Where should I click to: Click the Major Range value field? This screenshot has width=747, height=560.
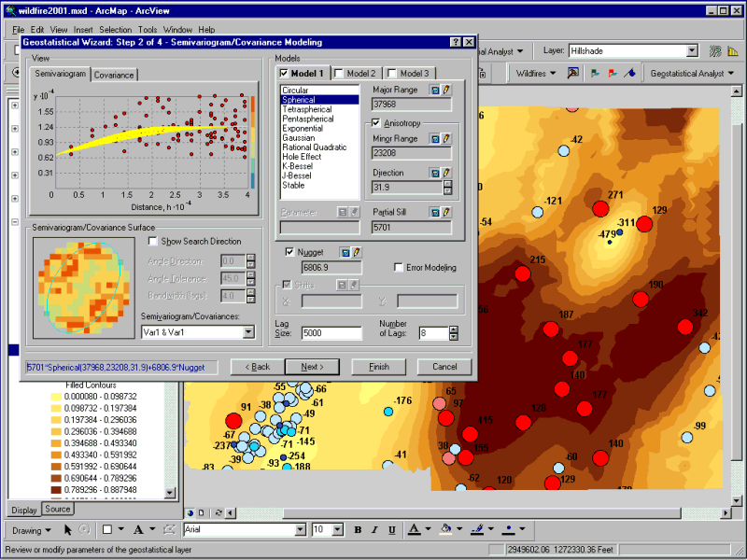(412, 105)
